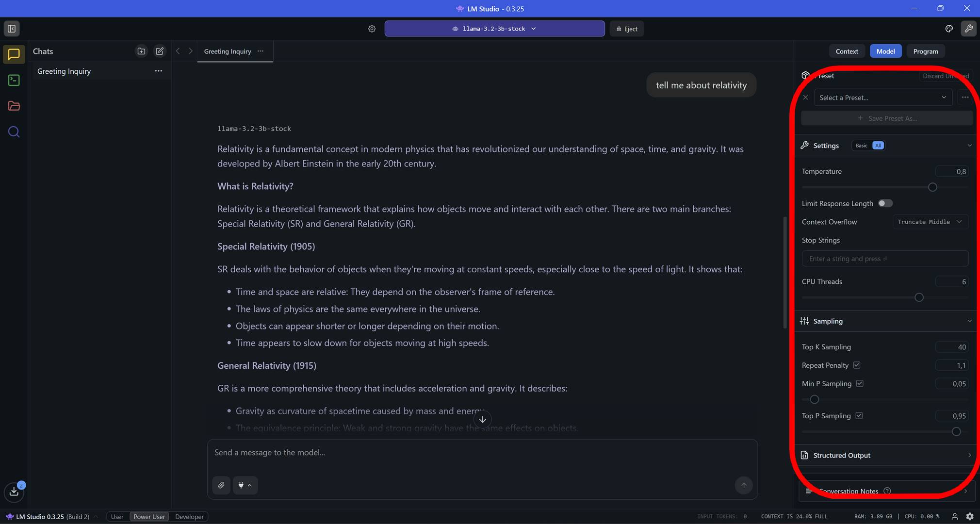Viewport: 980px width, 524px height.
Task: Click Save Preset As button
Action: click(887, 118)
